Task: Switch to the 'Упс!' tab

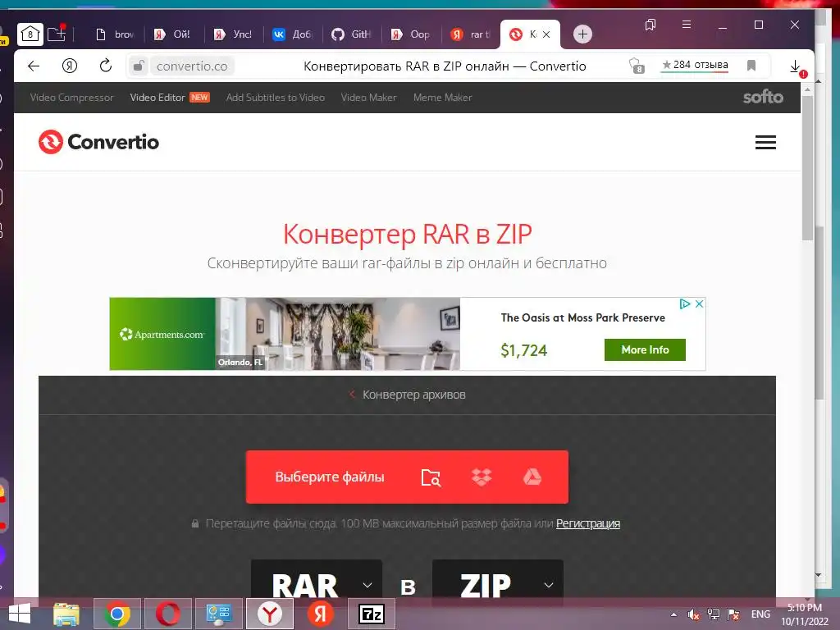Action: click(x=233, y=34)
